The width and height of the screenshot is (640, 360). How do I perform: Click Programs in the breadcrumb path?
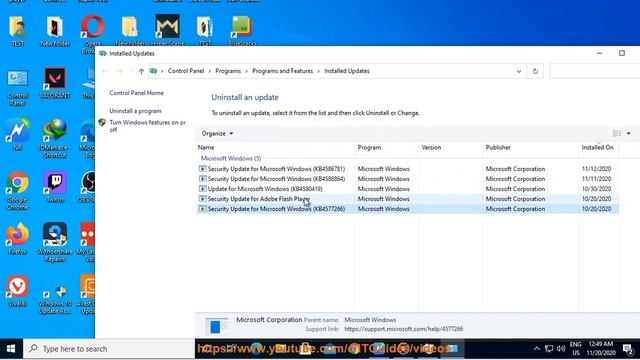[x=228, y=71]
